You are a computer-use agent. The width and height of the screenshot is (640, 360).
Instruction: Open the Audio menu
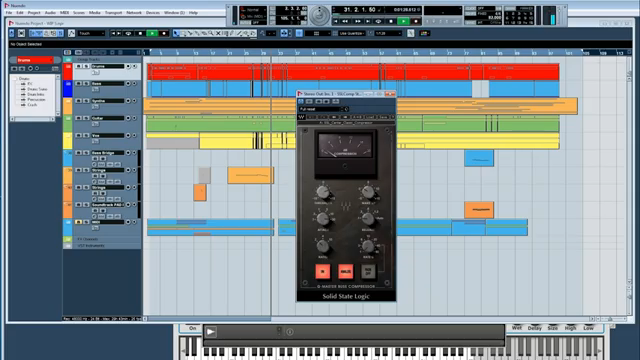pos(50,13)
